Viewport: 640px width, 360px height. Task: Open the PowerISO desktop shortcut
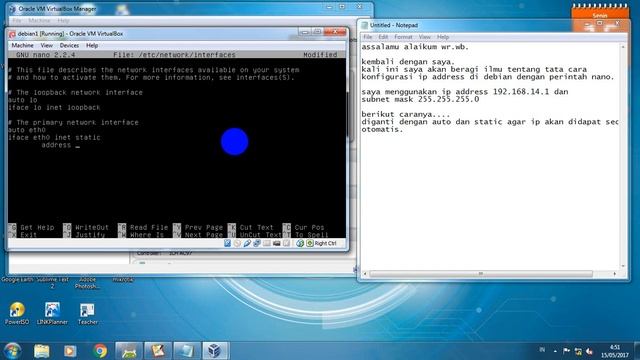(x=17, y=313)
